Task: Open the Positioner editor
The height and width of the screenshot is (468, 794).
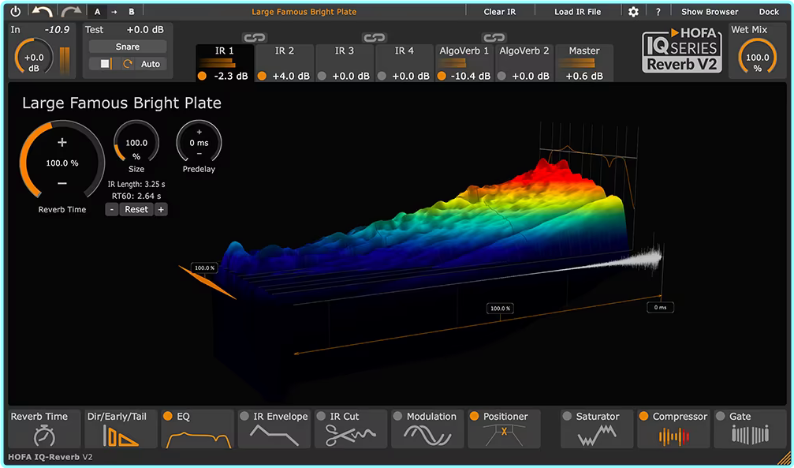Action: point(504,430)
